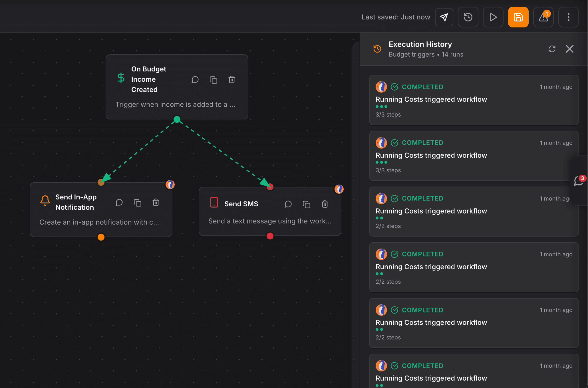Publish the workflow with the paper plane icon
Image resolution: width=588 pixels, height=388 pixels.
(444, 17)
